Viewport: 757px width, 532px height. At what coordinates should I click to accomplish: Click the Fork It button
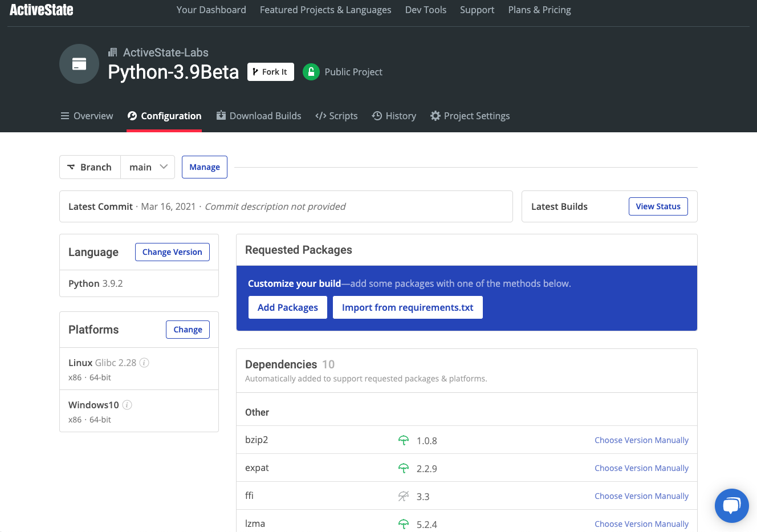click(x=270, y=72)
